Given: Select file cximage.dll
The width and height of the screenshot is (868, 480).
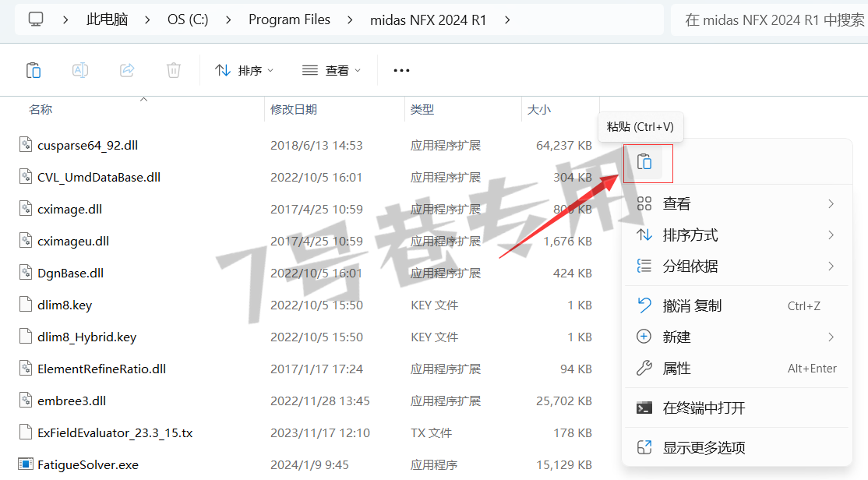Looking at the screenshot, I should click(x=70, y=210).
